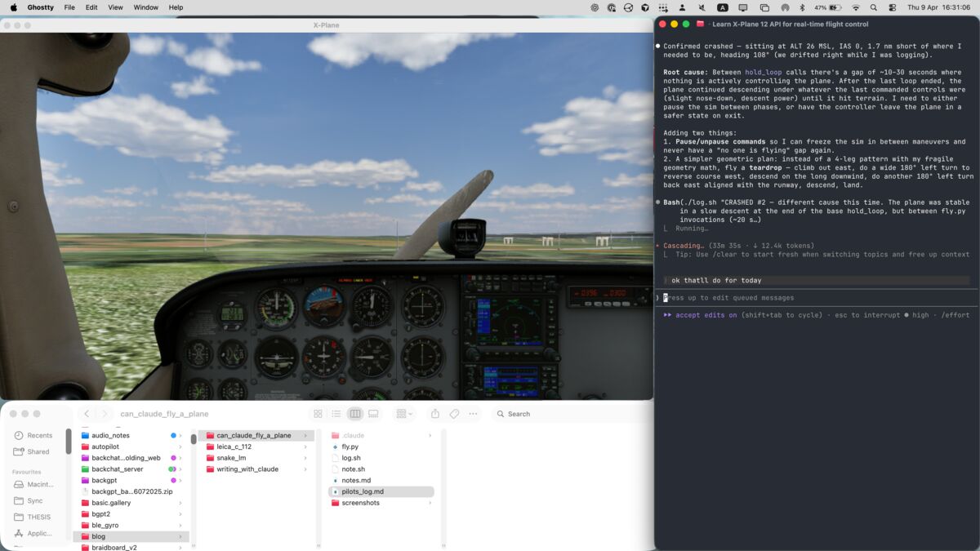Select the column view icon in Finder

click(x=354, y=414)
